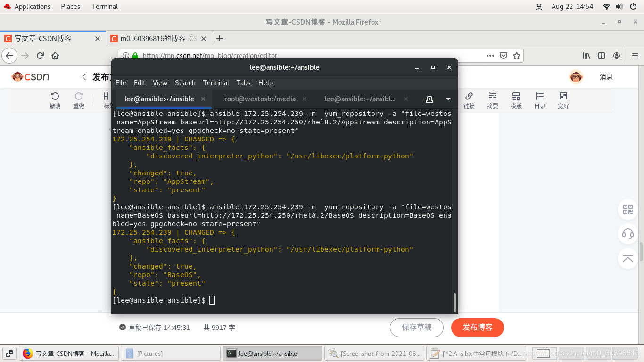Image resolution: width=644 pixels, height=362 pixels.
Task: Click the 撤消 undo icon in editor
Action: tap(55, 100)
